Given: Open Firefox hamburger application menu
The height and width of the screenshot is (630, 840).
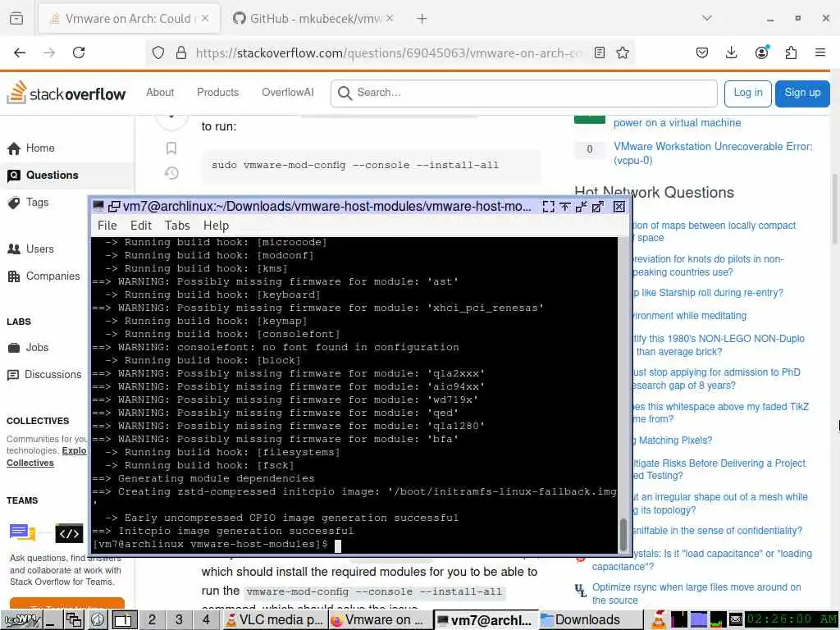Looking at the screenshot, I should (x=820, y=52).
